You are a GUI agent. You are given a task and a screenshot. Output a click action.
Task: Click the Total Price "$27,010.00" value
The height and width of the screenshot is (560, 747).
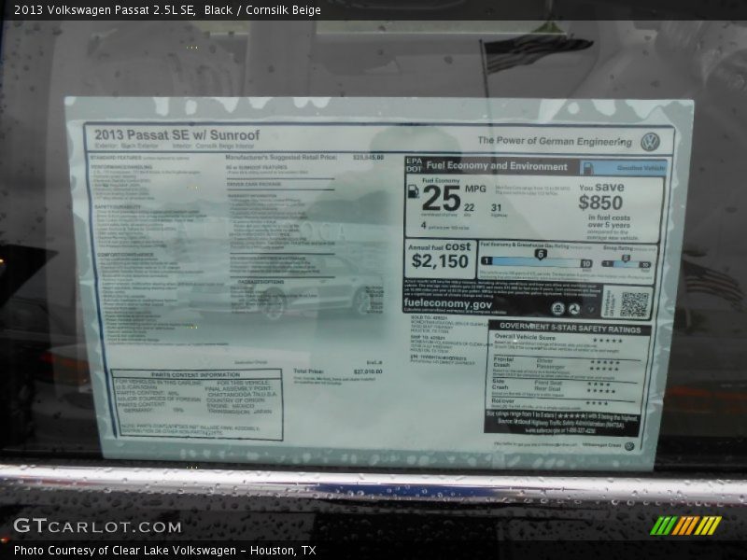click(368, 371)
